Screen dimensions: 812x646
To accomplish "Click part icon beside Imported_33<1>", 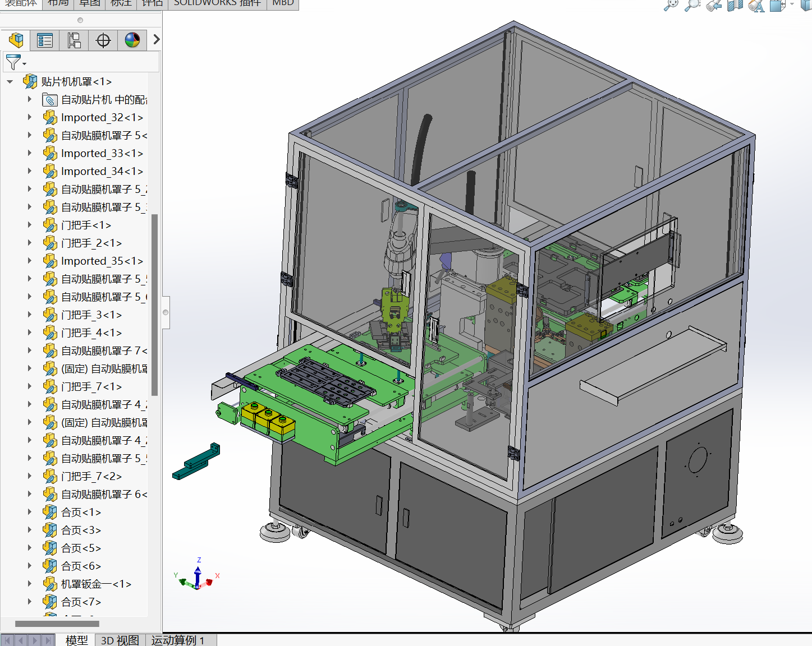I will coord(50,154).
